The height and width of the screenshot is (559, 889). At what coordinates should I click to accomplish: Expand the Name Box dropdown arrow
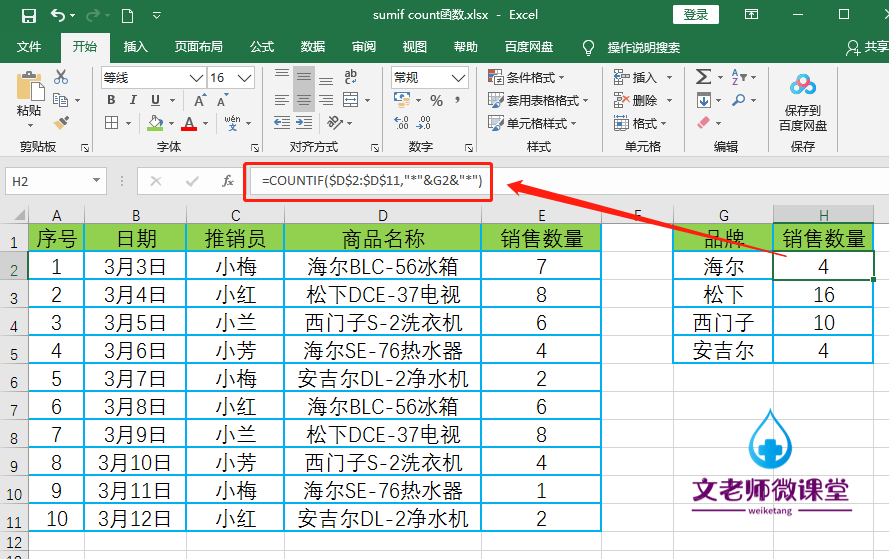(x=96, y=181)
